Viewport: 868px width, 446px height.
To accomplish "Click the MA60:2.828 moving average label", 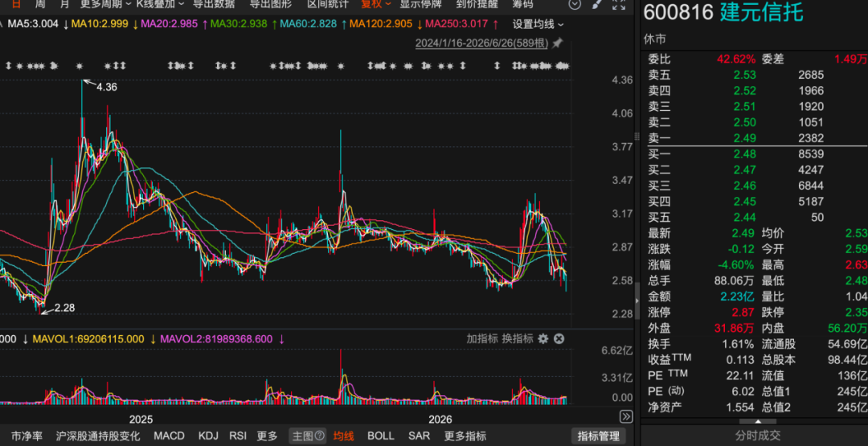I will tap(307, 24).
